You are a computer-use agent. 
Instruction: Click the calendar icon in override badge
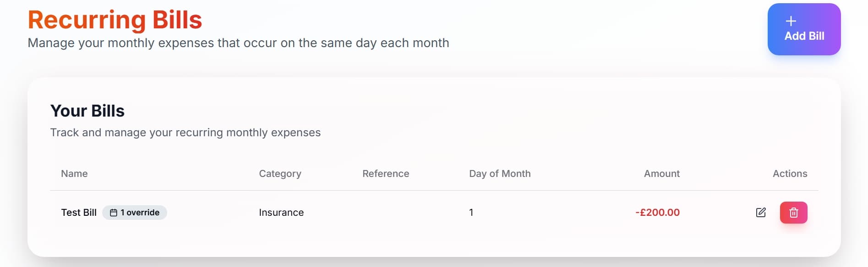[114, 213]
